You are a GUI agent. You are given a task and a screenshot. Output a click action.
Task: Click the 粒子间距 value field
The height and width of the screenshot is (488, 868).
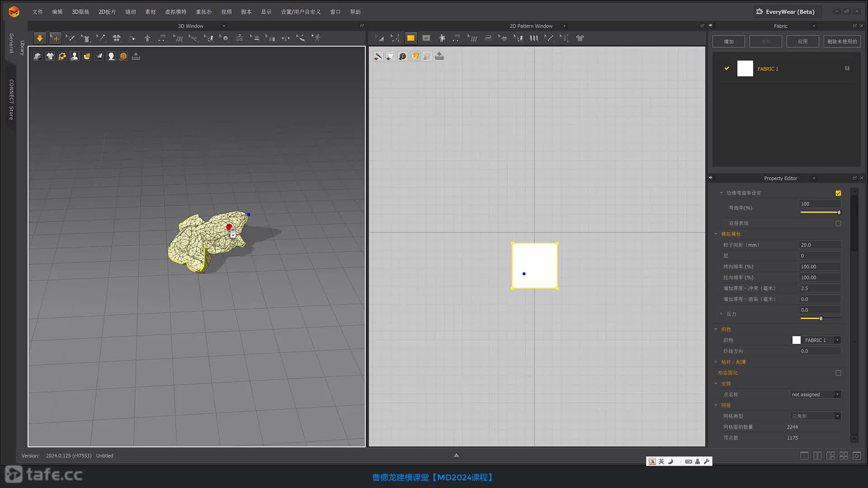click(x=820, y=245)
